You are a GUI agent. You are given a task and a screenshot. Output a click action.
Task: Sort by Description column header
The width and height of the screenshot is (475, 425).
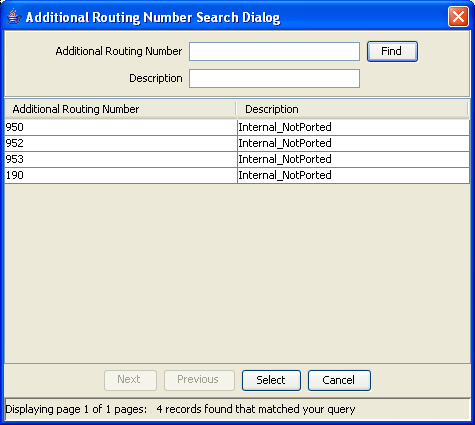tap(352, 109)
